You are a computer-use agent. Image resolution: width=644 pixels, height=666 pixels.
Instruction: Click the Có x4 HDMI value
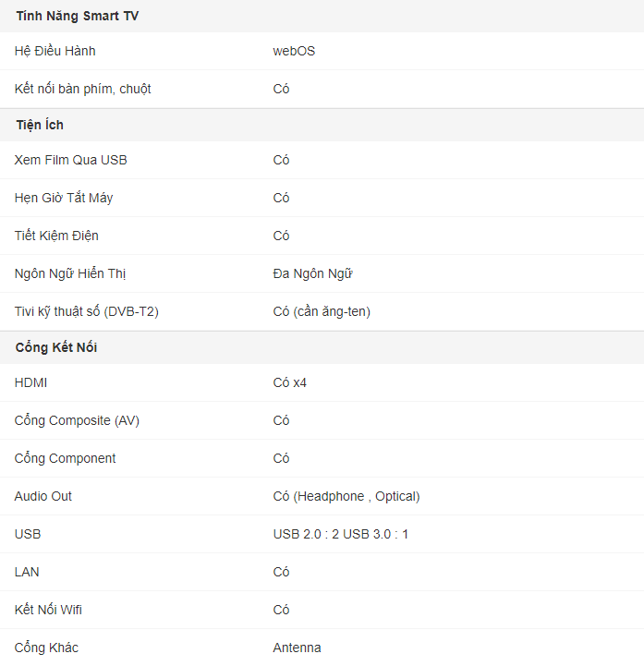tap(290, 382)
